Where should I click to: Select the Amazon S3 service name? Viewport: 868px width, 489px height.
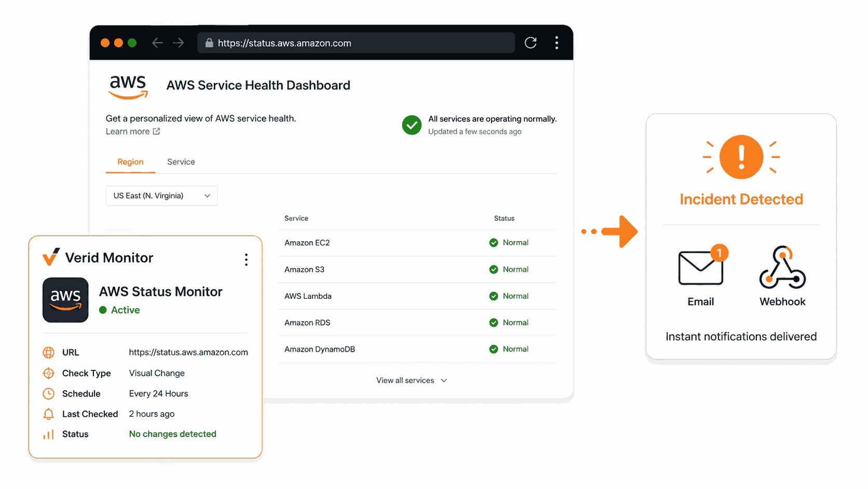(x=304, y=269)
